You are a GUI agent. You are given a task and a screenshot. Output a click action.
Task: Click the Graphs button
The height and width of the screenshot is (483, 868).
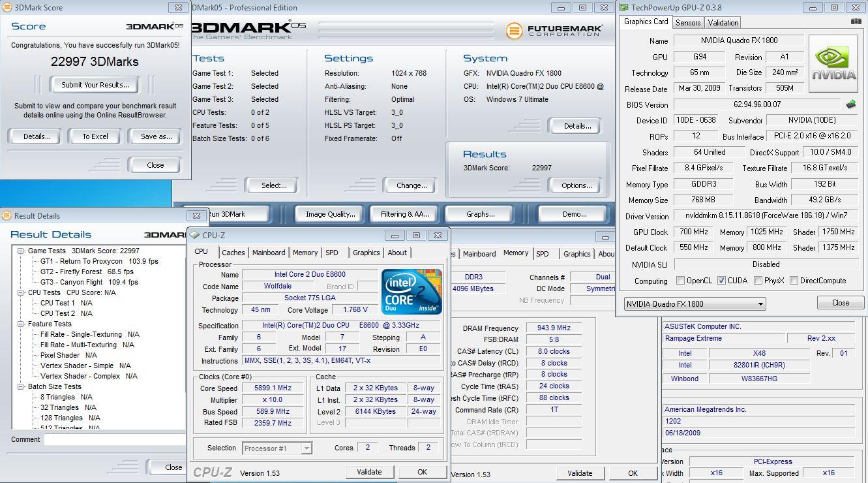[480, 214]
